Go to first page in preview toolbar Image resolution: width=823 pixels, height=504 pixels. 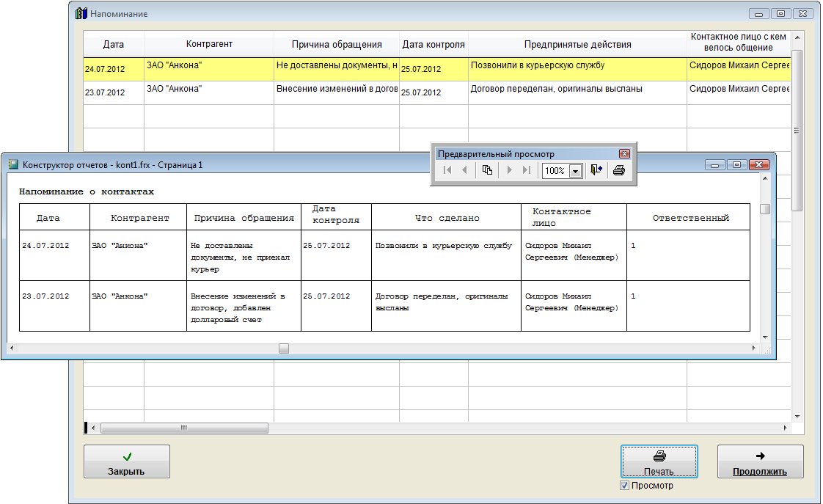(x=447, y=170)
